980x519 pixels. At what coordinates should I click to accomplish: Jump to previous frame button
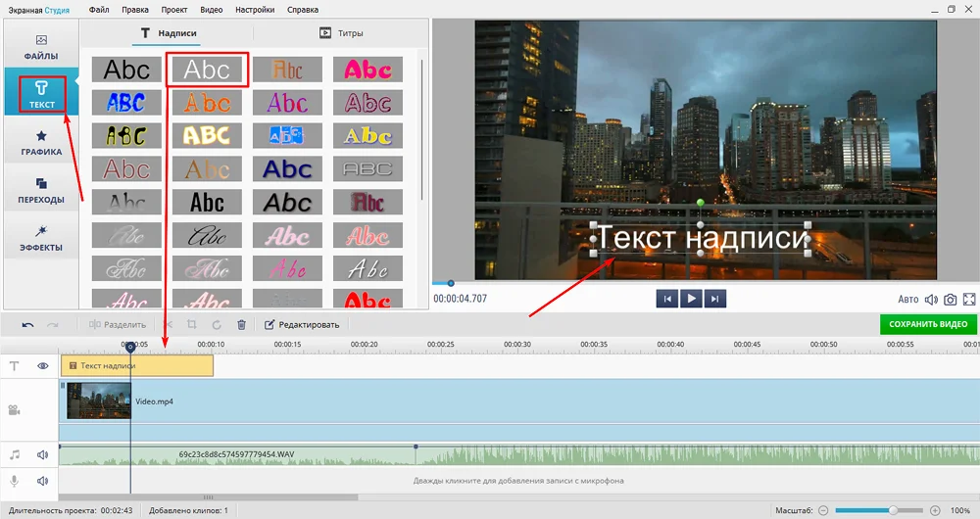666,299
